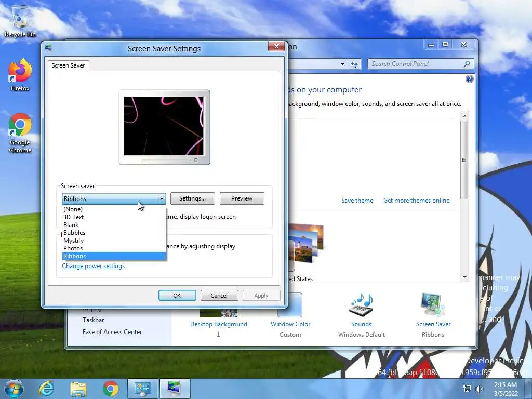Viewport: 532px width, 399px height.
Task: Open screen saver Settings... button
Action: point(192,198)
